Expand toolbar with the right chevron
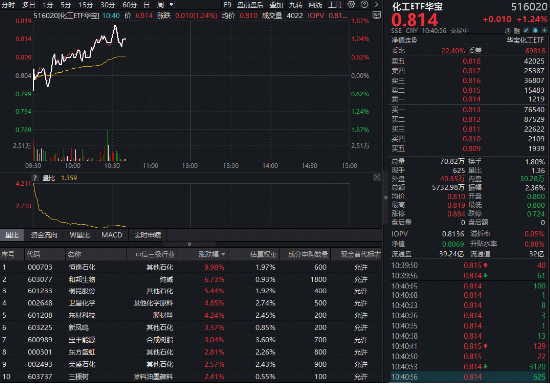 376,5
